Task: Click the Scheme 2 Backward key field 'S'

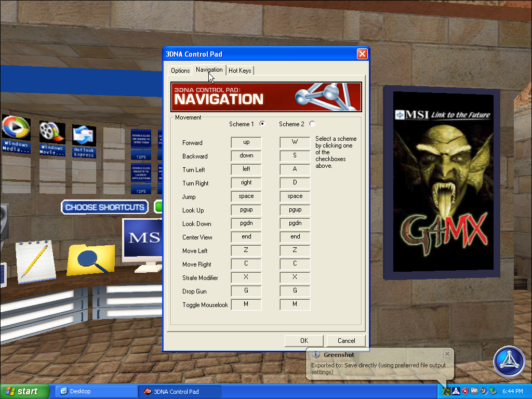Action: tap(295, 156)
